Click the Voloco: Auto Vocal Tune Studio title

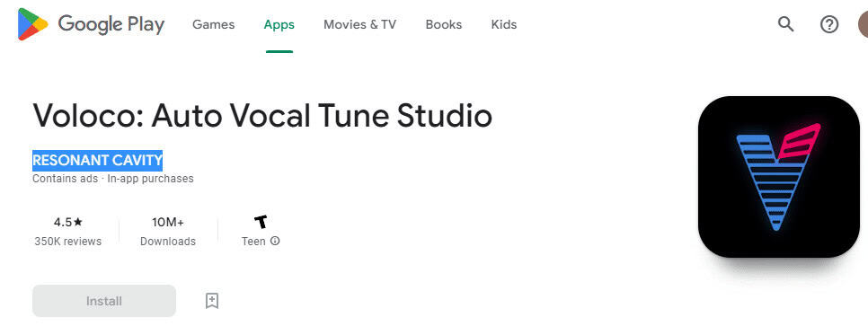262,116
